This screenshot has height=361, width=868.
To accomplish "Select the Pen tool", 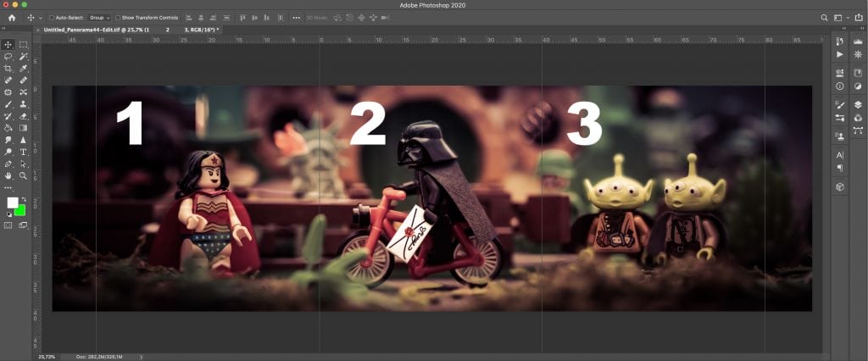I will [x=8, y=164].
